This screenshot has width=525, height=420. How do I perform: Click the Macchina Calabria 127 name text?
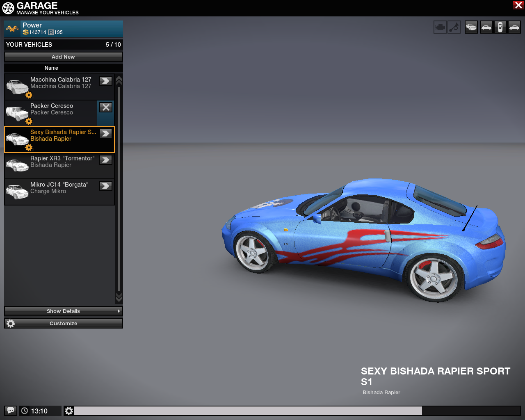(61, 80)
